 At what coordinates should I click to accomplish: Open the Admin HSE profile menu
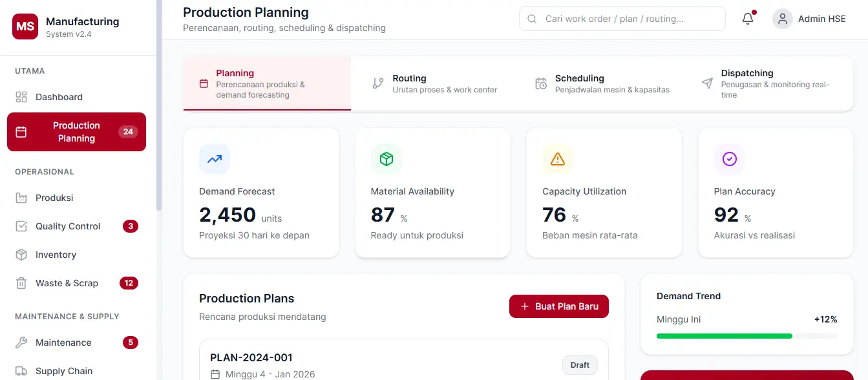pos(809,19)
